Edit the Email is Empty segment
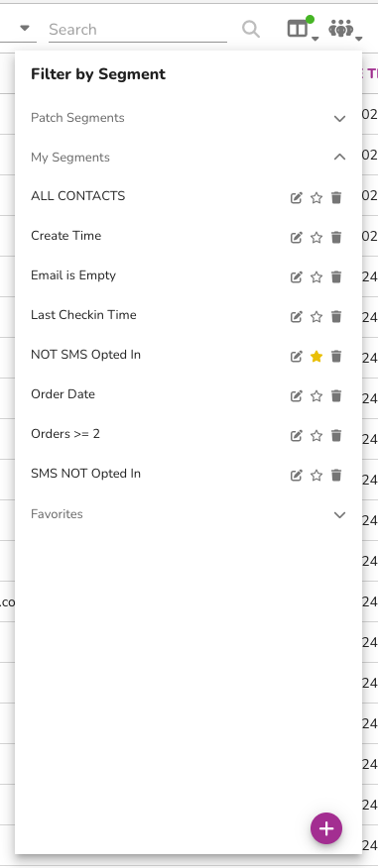This screenshot has height=868, width=378. pos(297,276)
